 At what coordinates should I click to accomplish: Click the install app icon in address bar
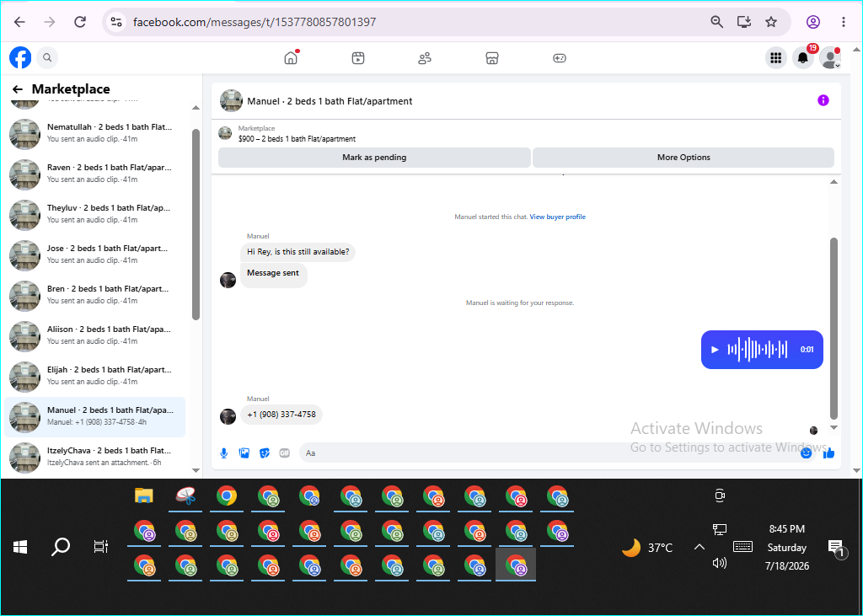(743, 22)
